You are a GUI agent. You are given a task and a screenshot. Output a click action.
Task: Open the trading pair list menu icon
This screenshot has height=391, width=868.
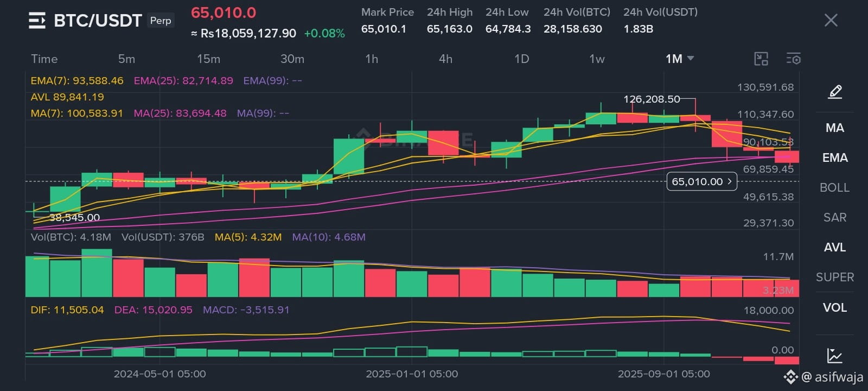[37, 21]
